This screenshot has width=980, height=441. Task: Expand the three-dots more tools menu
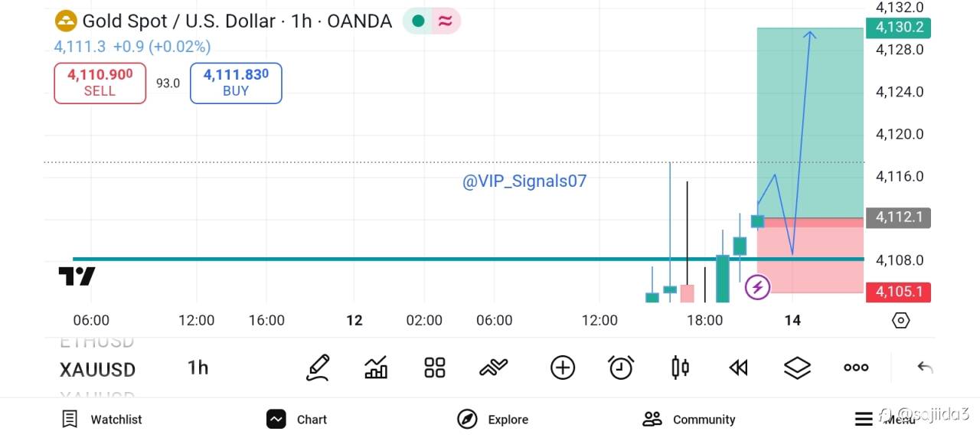[856, 368]
